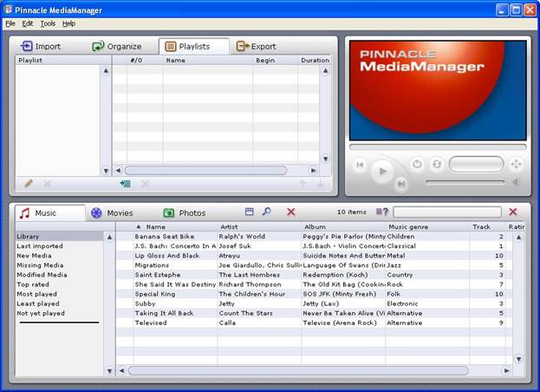Viewport: 540px width, 392px height.
Task: Select New Media in the sidebar
Action: pyautogui.click(x=34, y=256)
